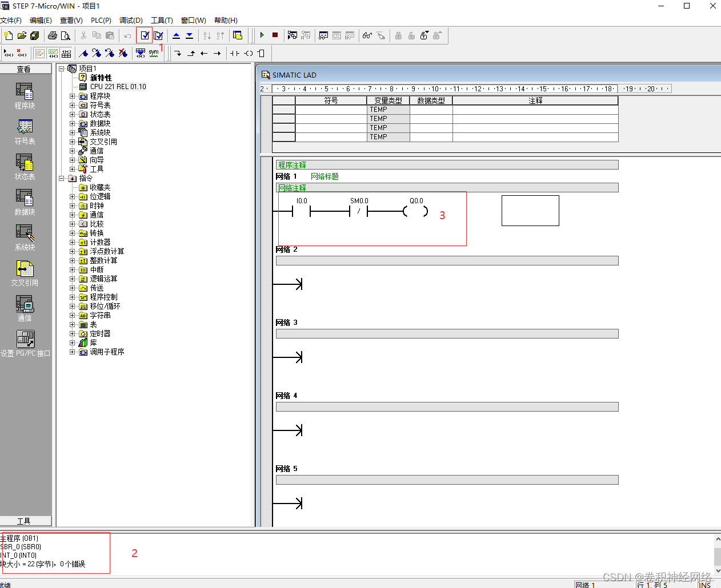The width and height of the screenshot is (721, 588).
Task: Open the 工具(T) menu
Action: pyautogui.click(x=162, y=21)
